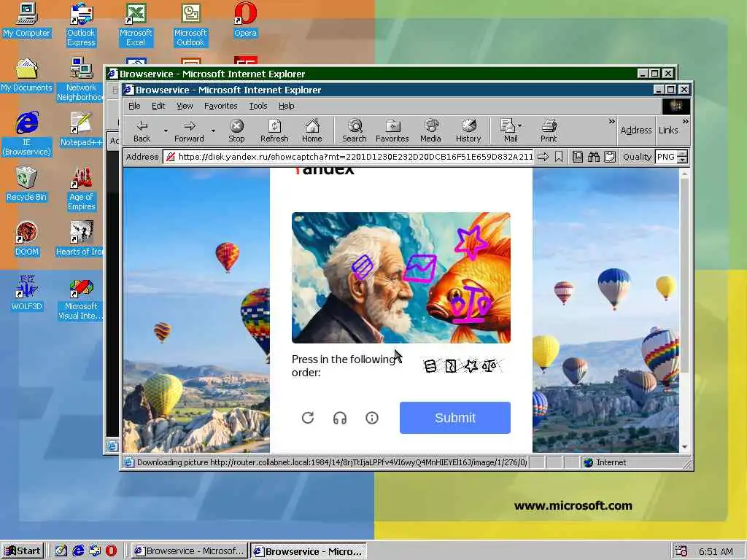Screen dimensions: 747x560
Task: Click the page vertical scrollbar down arrow
Action: click(684, 447)
